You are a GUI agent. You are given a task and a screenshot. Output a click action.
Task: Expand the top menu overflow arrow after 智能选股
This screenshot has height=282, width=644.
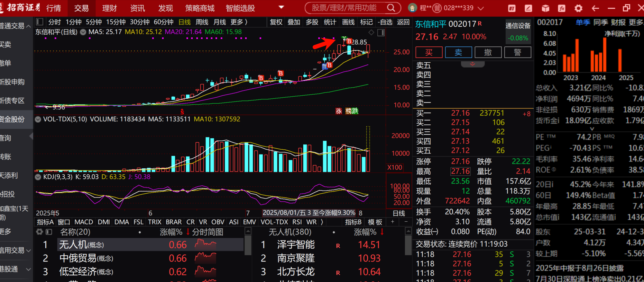click(281, 7)
